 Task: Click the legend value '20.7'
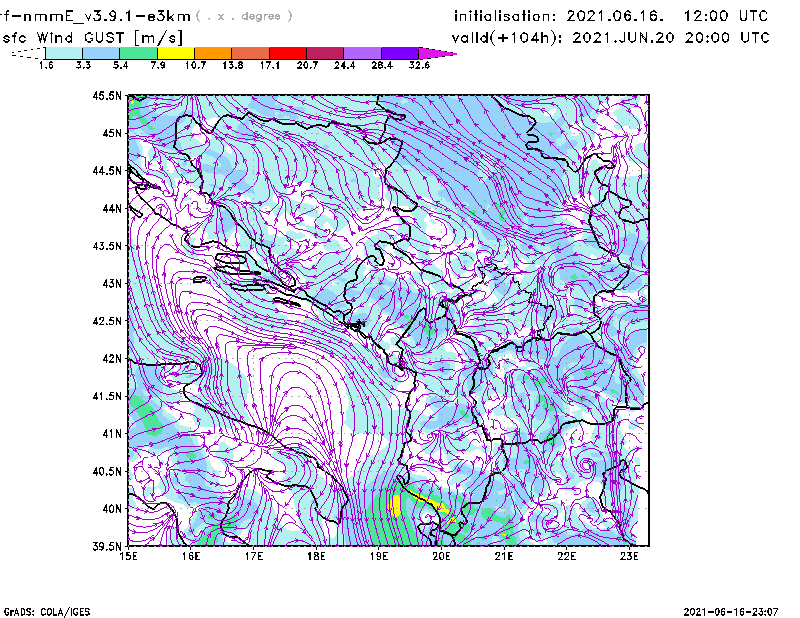307,65
